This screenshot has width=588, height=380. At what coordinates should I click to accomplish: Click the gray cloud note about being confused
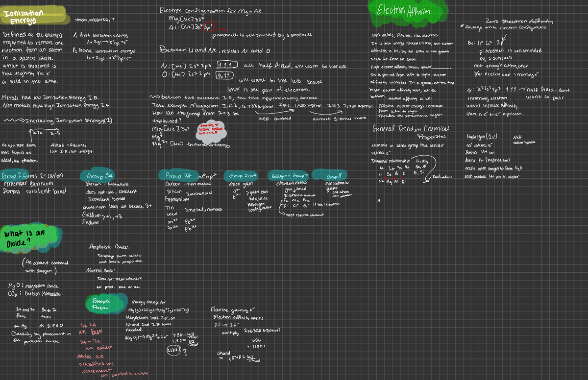(209, 131)
